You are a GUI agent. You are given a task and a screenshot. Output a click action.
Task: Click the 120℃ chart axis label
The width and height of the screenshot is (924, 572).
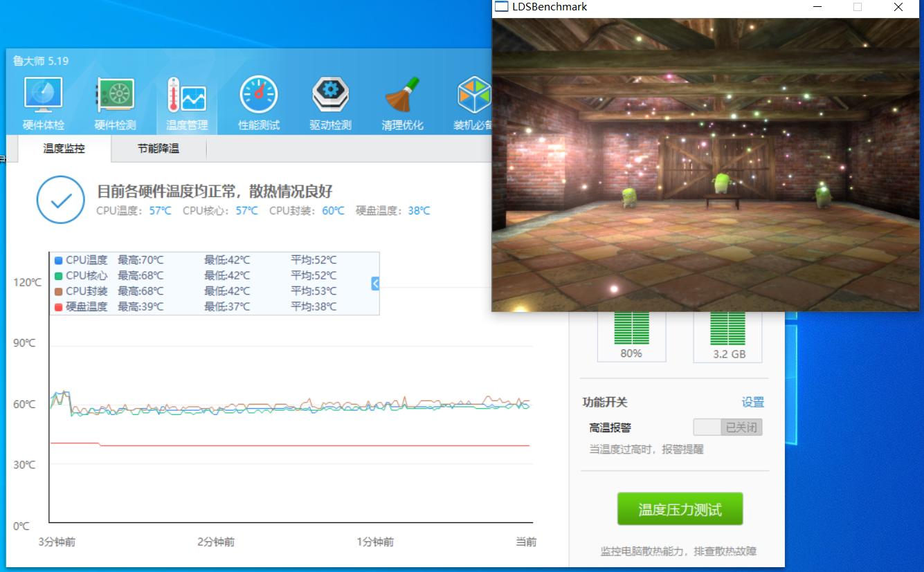click(27, 282)
